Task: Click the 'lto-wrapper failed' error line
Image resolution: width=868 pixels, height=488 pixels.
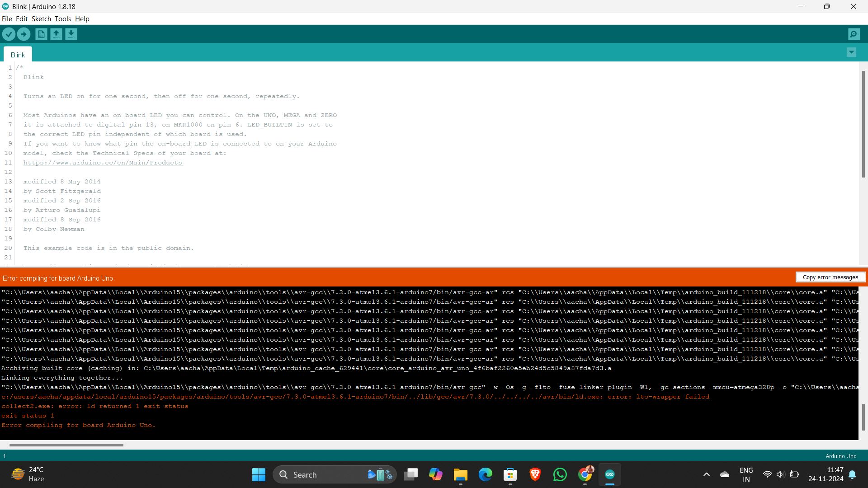Action: (355, 397)
